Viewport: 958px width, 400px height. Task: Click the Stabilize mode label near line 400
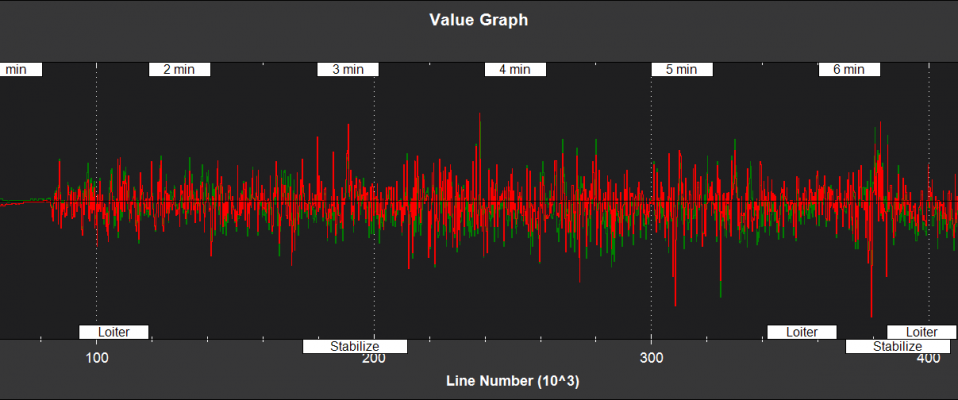[897, 347]
